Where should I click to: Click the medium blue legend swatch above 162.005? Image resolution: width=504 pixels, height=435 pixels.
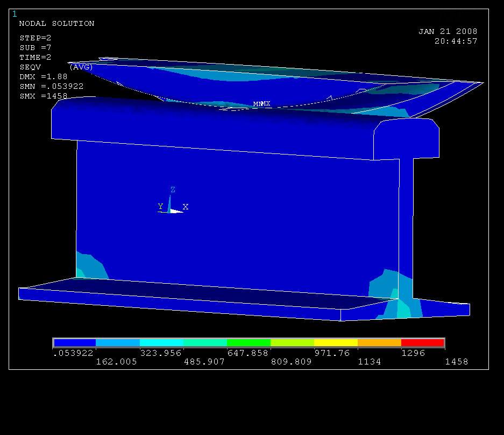tap(118, 342)
